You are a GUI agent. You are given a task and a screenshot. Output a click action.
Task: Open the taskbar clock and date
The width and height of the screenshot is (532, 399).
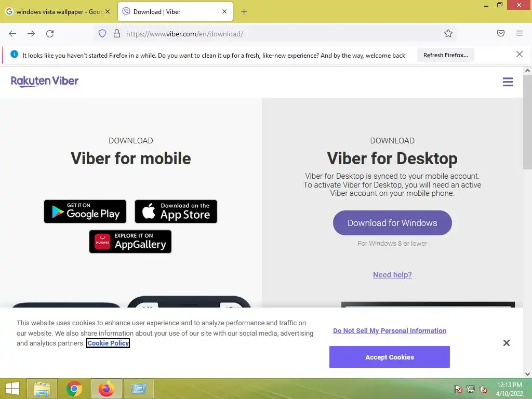coord(509,389)
